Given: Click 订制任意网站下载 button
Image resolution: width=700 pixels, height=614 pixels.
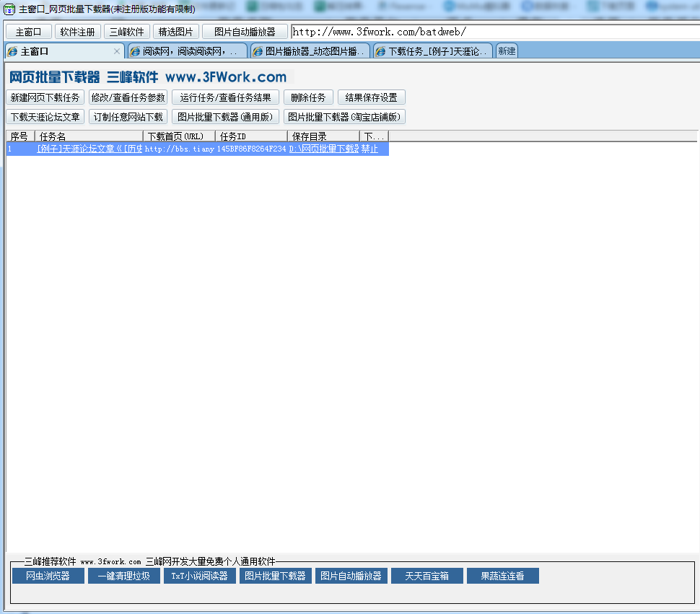Looking at the screenshot, I should 128,116.
